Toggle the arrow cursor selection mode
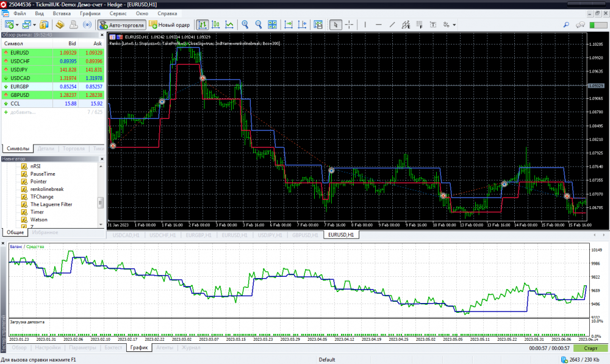Image resolution: width=610 pixels, height=364 pixels. [335, 25]
